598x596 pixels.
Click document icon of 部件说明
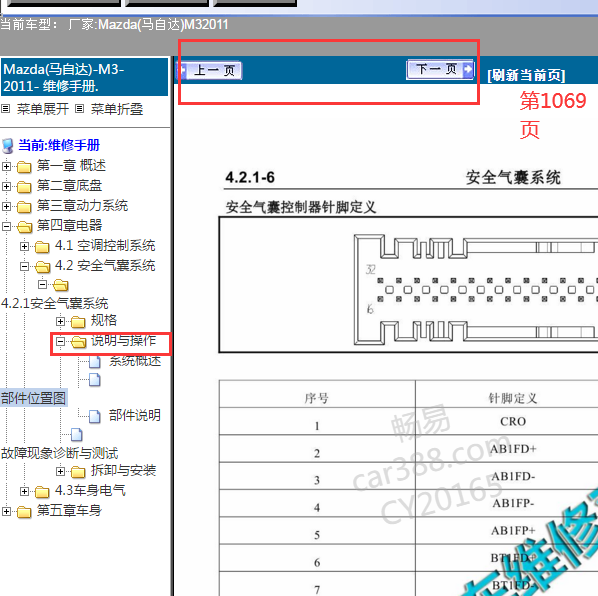(x=95, y=416)
